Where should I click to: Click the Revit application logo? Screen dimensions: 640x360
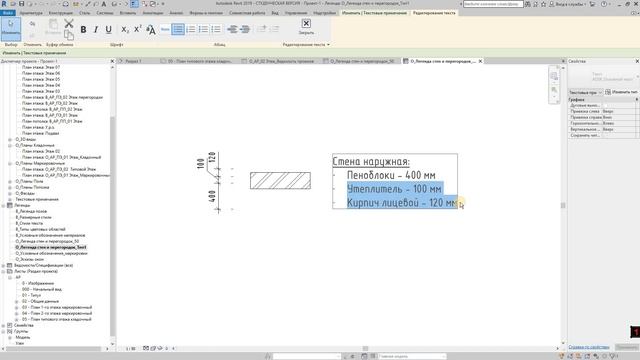(x=4, y=4)
